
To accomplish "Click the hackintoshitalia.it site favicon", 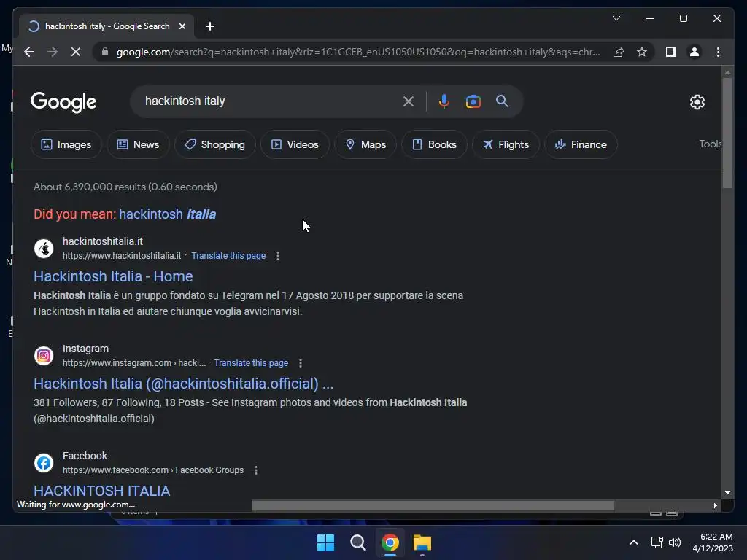I will coord(43,248).
